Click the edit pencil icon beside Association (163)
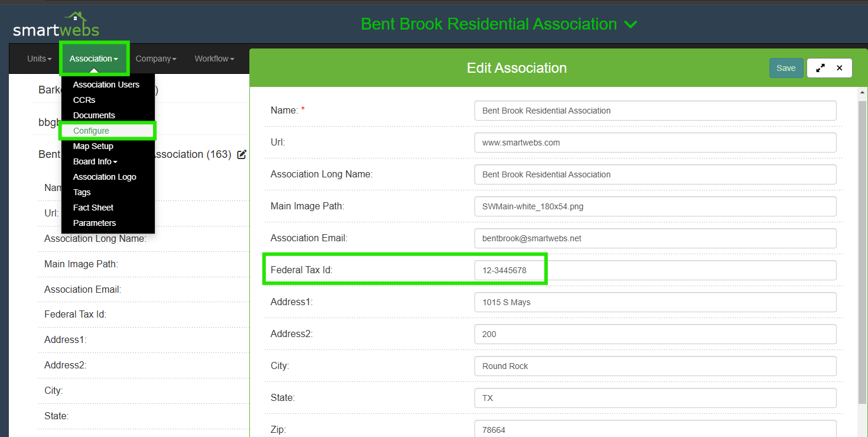Image resolution: width=868 pixels, height=437 pixels. [242, 154]
